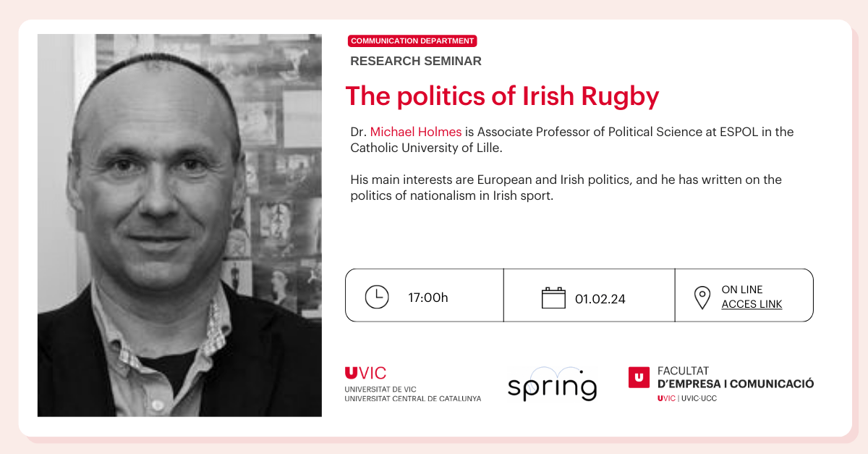Click the title The politics of Irish Rugby
Screen dimensions: 868x454
click(502, 96)
